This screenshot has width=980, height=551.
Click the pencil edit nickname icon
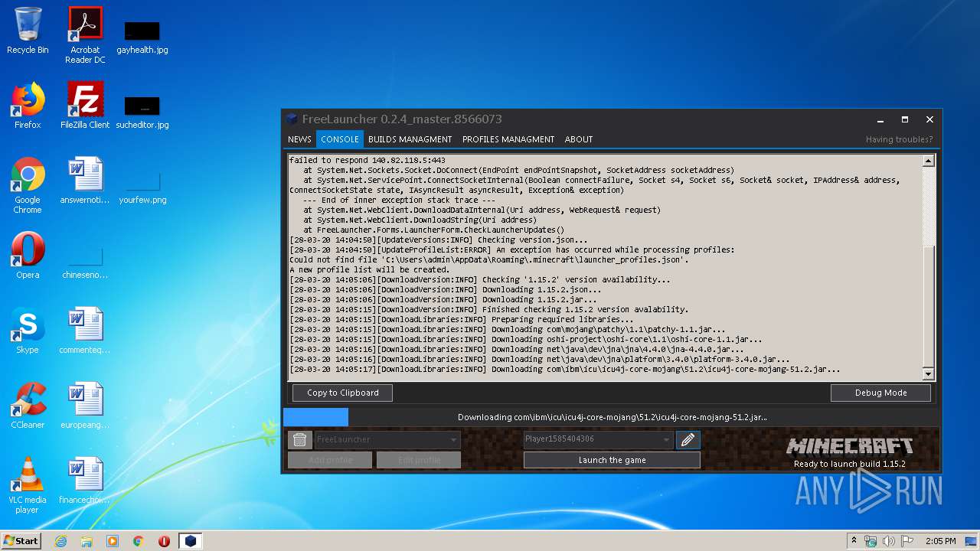pos(688,439)
